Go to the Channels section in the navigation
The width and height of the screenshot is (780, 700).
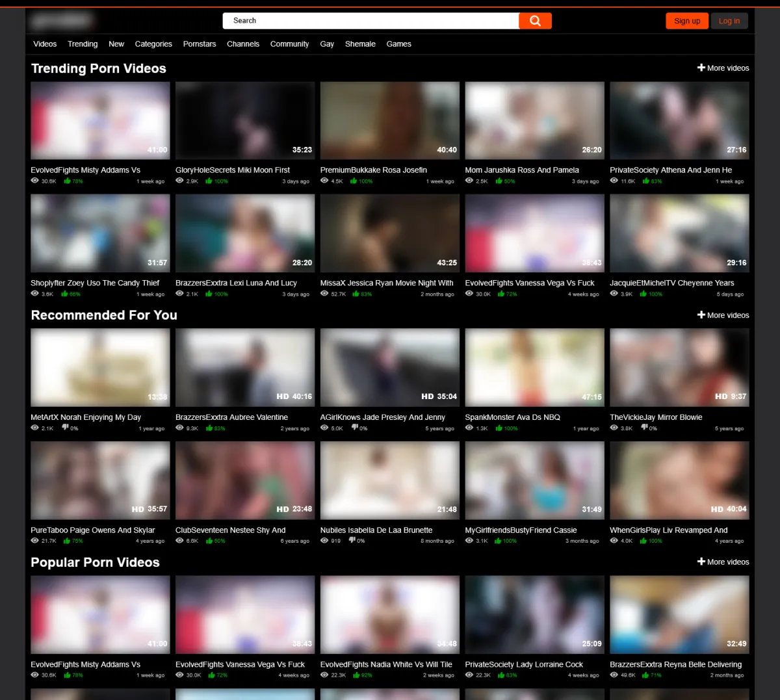pos(243,44)
